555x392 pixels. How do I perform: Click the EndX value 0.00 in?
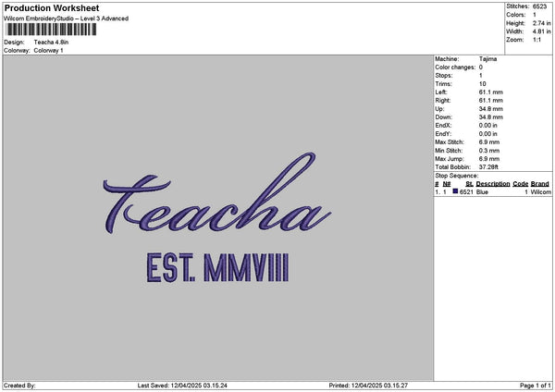click(x=487, y=126)
